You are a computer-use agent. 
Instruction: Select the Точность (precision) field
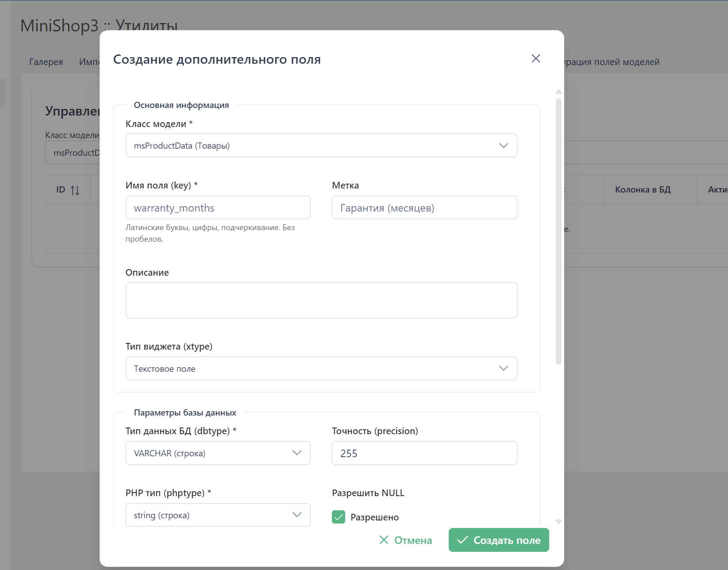click(424, 453)
